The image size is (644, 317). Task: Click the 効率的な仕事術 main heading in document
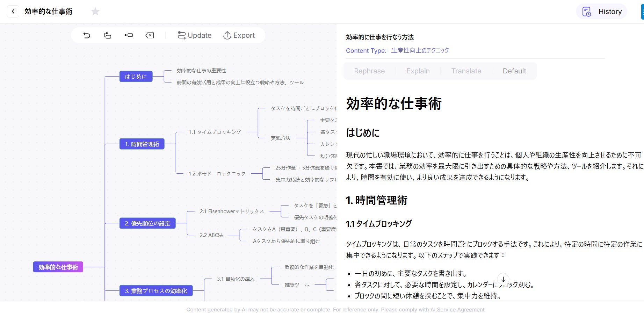pos(394,103)
